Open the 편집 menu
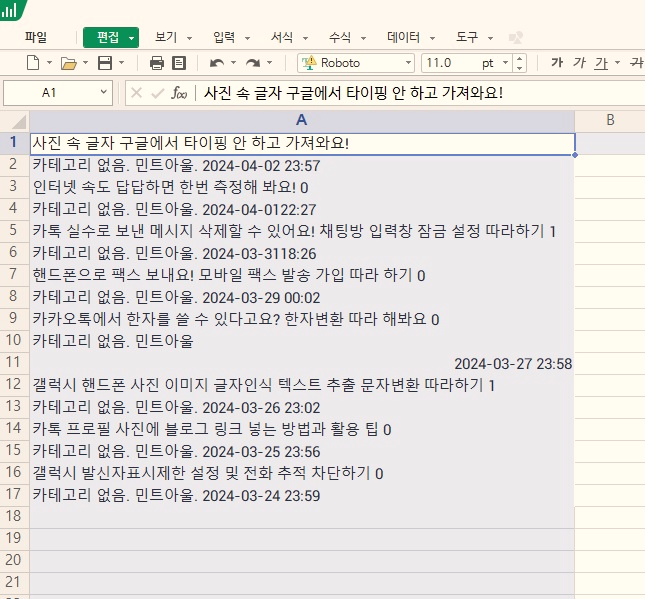The width and height of the screenshot is (645, 599). [x=111, y=38]
